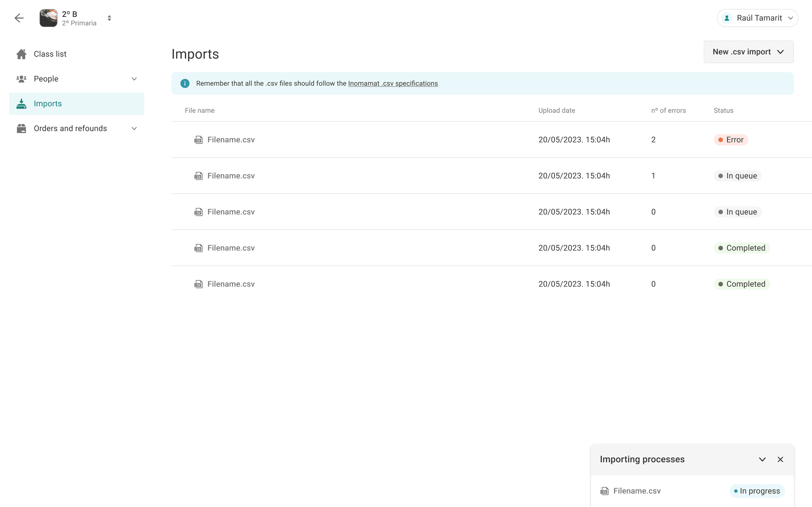Click the class avatar thumbnail
812x507 pixels.
pyautogui.click(x=48, y=18)
